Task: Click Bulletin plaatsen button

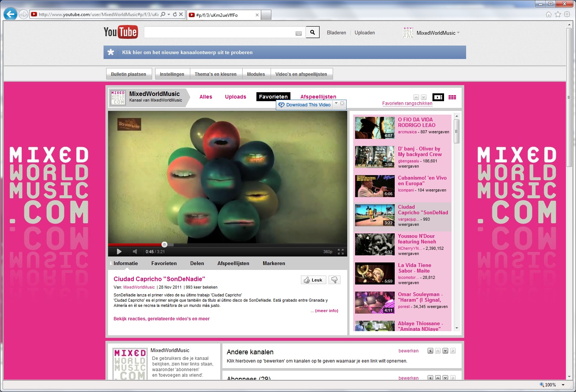Action: pyautogui.click(x=129, y=74)
